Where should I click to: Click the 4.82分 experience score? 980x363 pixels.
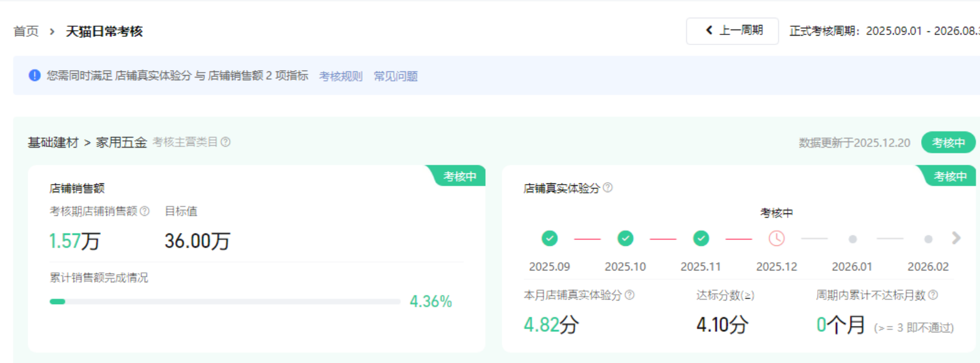coord(551,324)
